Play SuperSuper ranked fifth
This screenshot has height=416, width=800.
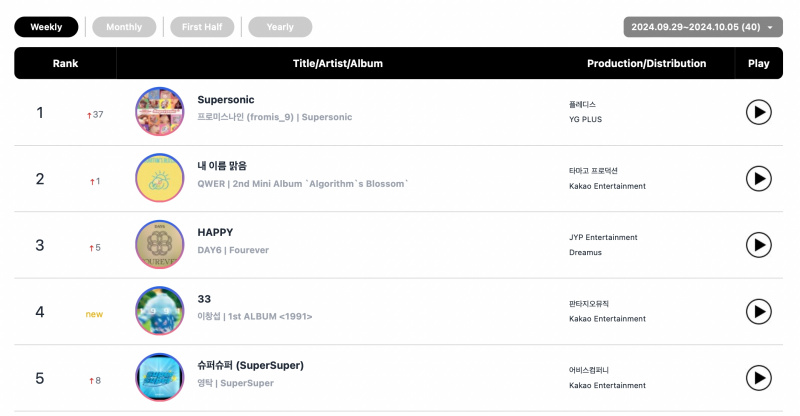point(759,378)
